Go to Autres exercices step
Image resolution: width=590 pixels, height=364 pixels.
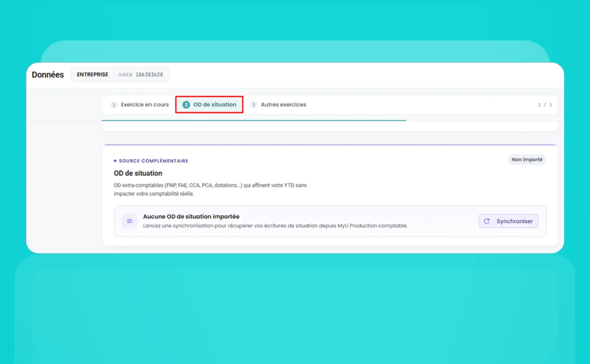point(278,105)
